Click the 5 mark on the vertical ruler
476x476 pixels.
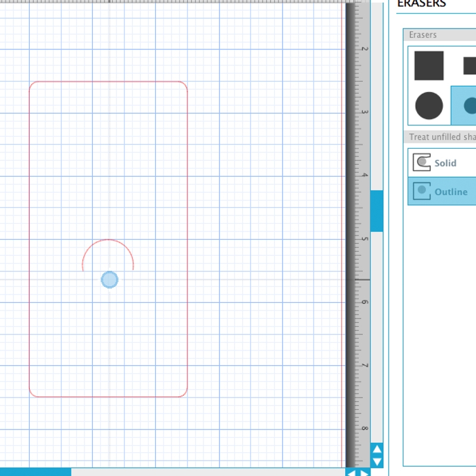(365, 239)
